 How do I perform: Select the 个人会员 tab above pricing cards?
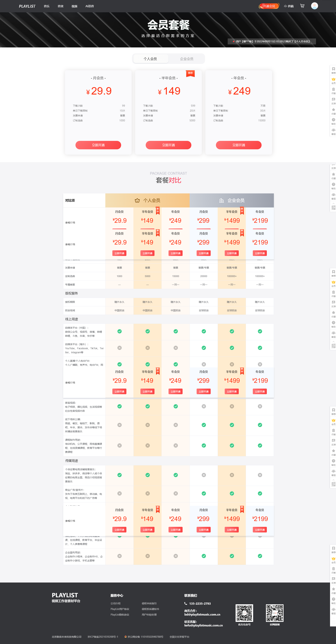pyautogui.click(x=150, y=59)
